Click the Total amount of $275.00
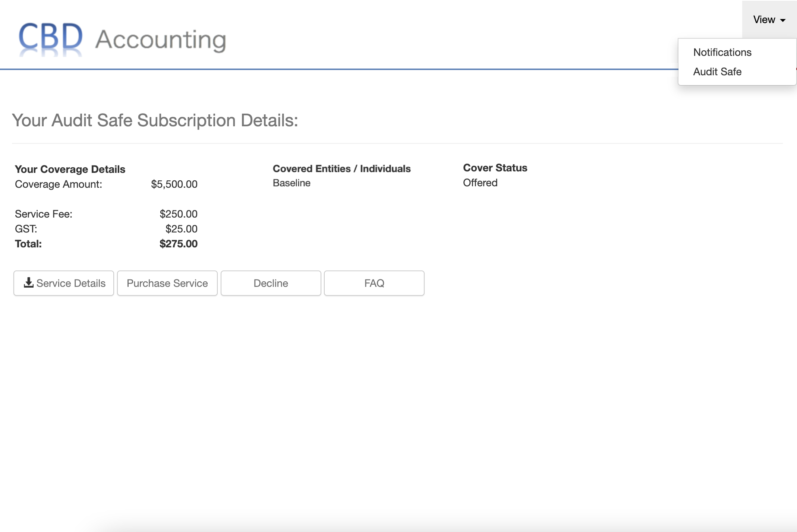This screenshot has width=797, height=532. pyautogui.click(x=179, y=244)
